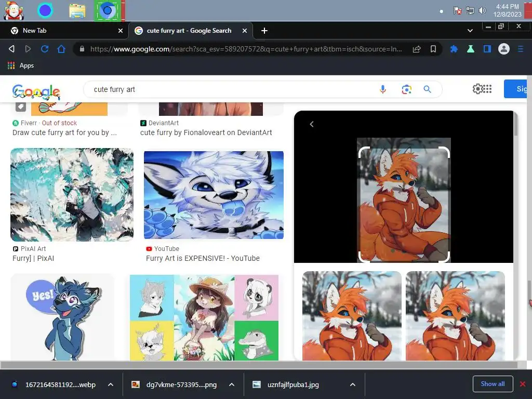Open Furry Art is EXPENSIVE! YouTube link

pyautogui.click(x=203, y=258)
